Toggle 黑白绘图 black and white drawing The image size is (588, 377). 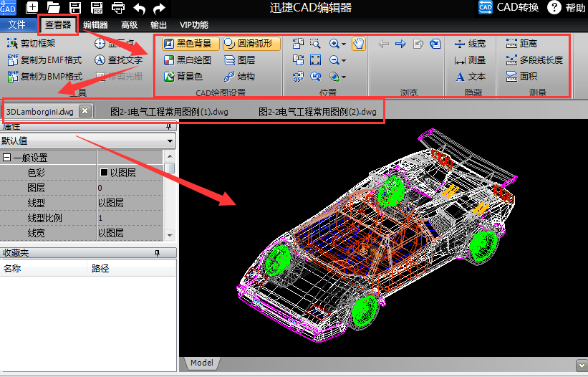tap(188, 60)
